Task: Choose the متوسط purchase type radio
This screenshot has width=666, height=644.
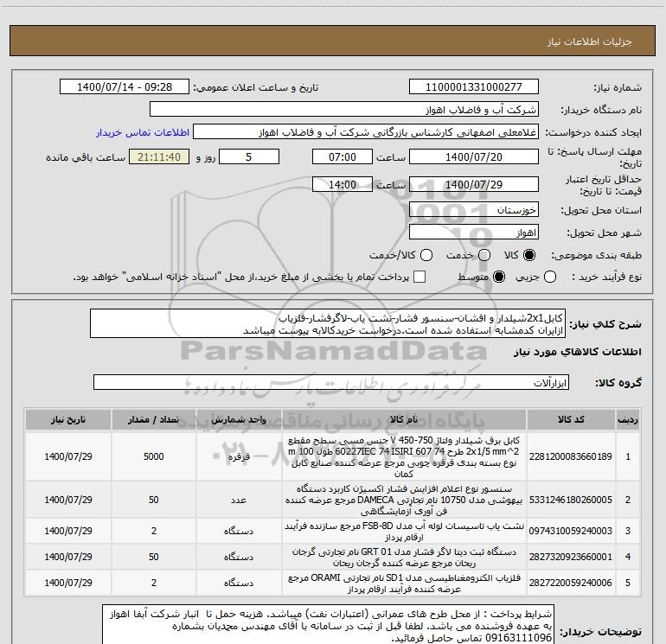Action: (499, 277)
